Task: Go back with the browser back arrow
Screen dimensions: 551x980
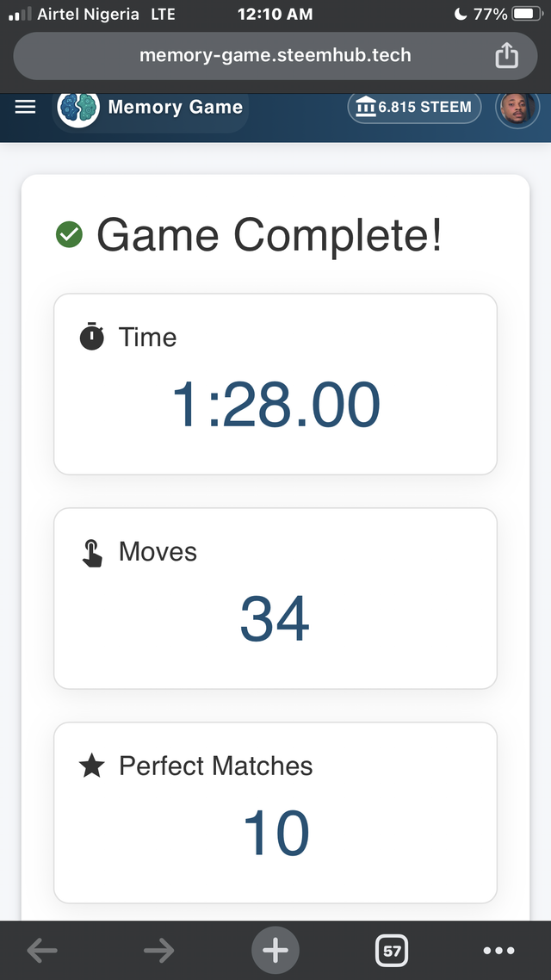Action: tap(42, 951)
